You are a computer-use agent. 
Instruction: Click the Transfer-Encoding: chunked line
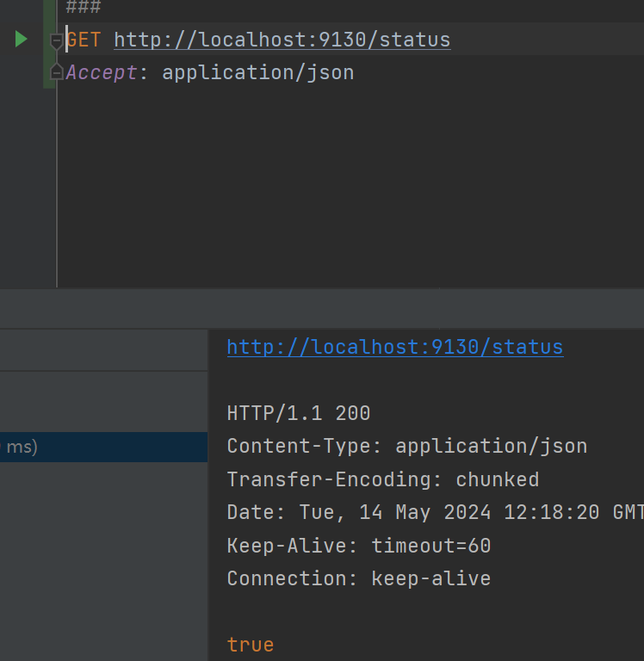[x=383, y=479]
